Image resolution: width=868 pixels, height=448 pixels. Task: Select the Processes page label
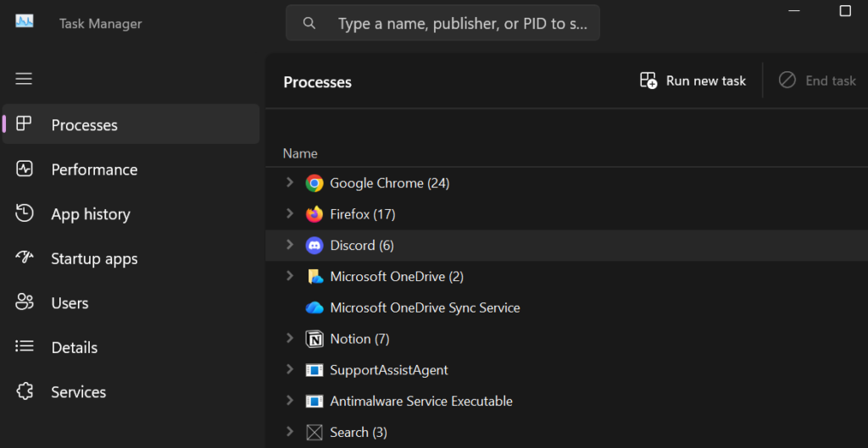pyautogui.click(x=84, y=125)
